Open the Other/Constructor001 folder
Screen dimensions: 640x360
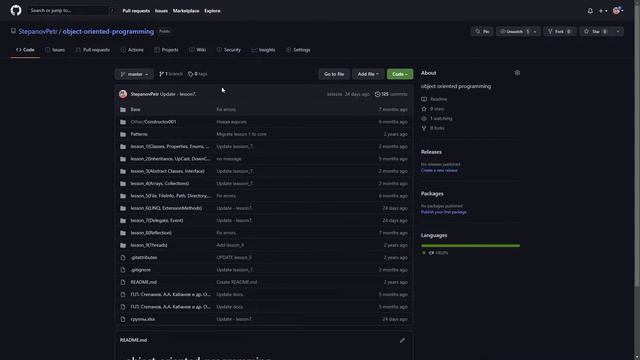(x=153, y=122)
